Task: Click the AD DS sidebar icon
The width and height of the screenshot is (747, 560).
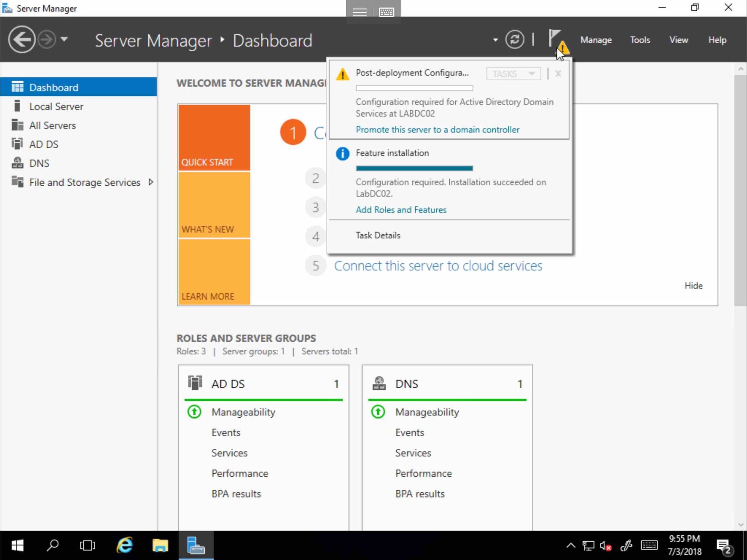Action: pos(17,143)
